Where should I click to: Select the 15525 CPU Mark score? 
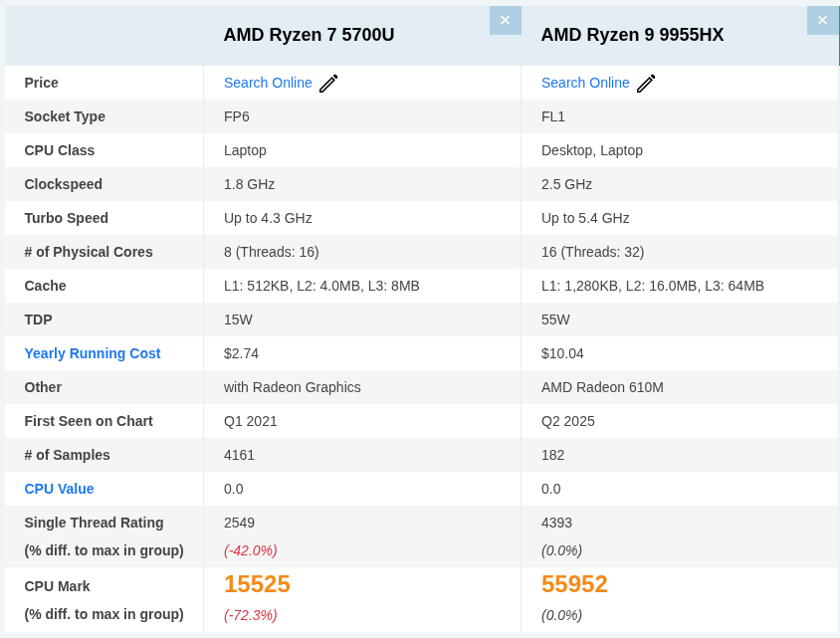coord(257,584)
